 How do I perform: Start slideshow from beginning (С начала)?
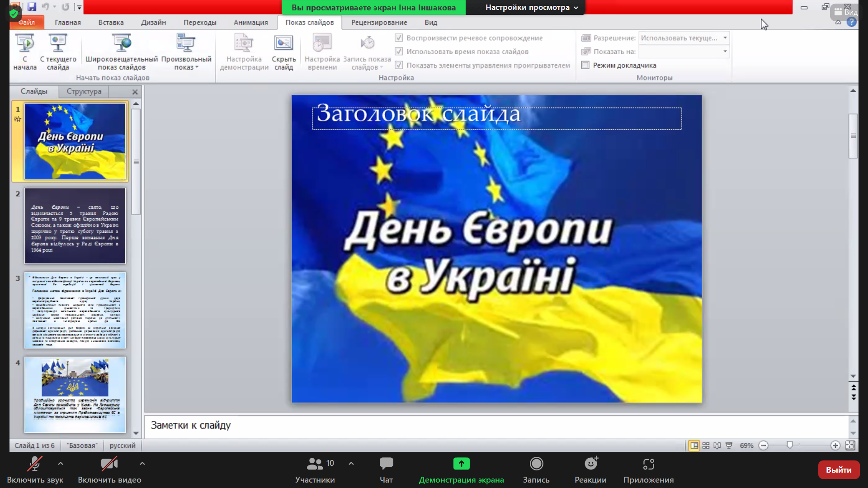coord(25,52)
